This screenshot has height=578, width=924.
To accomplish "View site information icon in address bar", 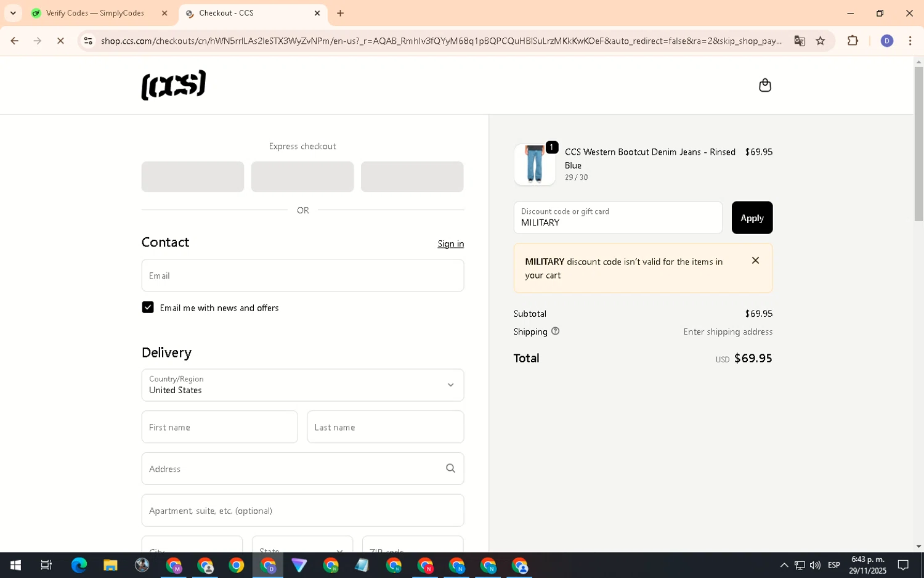I will 88,41.
